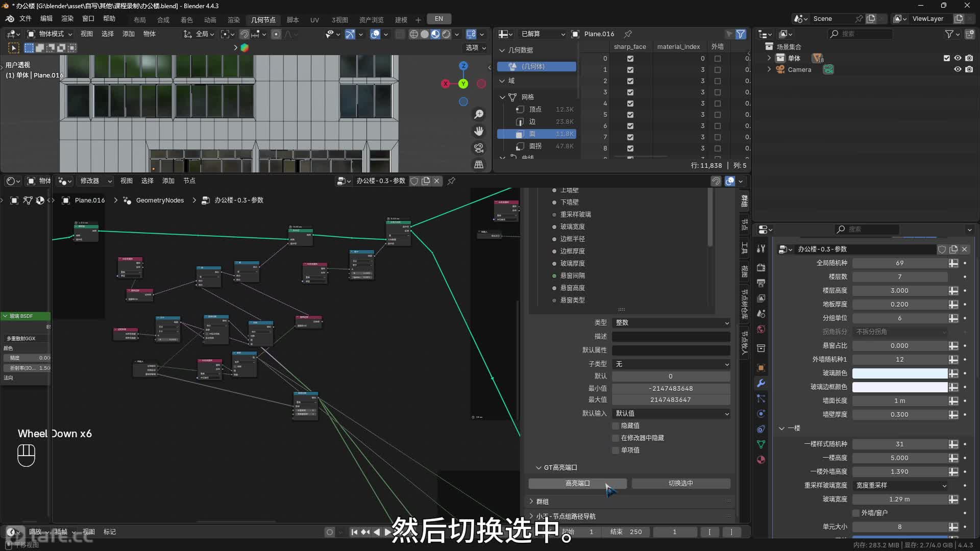This screenshot has height=551, width=980.
Task: Switch to the 着色 workspace tab
Action: (x=187, y=20)
